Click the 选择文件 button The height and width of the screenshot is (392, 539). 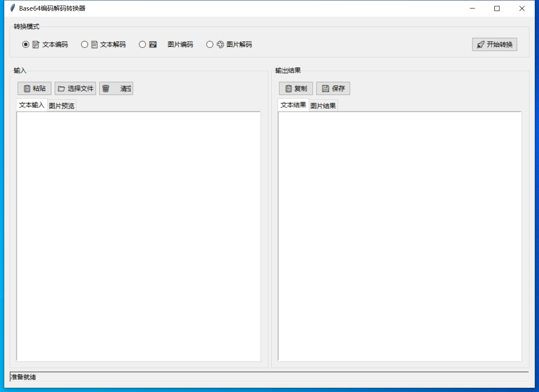click(75, 89)
